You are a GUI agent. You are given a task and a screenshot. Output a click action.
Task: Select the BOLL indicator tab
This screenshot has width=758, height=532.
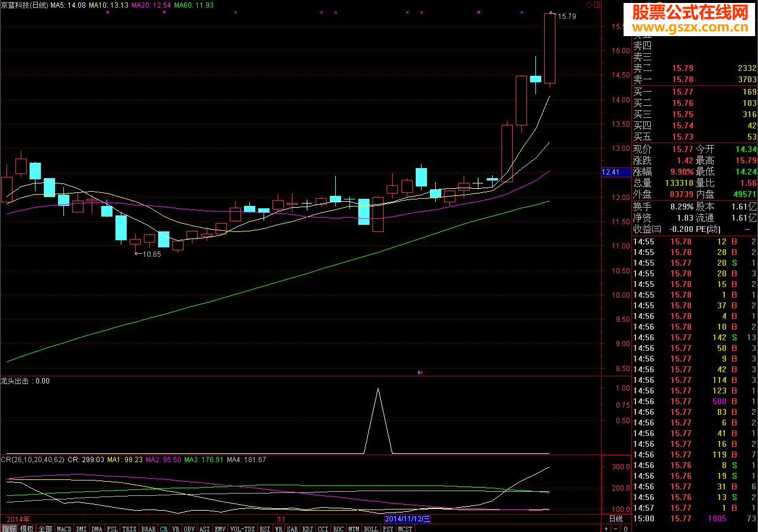click(x=371, y=528)
